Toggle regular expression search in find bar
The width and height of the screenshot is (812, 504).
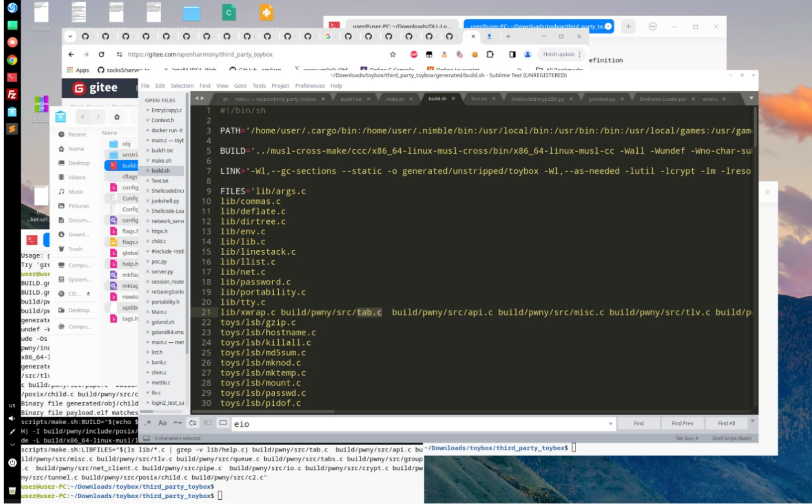149,423
